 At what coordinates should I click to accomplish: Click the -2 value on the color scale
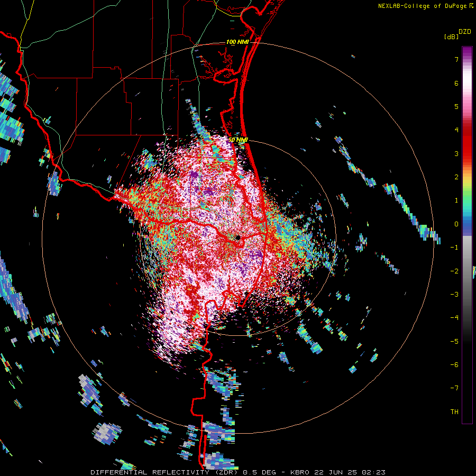pyautogui.click(x=454, y=271)
